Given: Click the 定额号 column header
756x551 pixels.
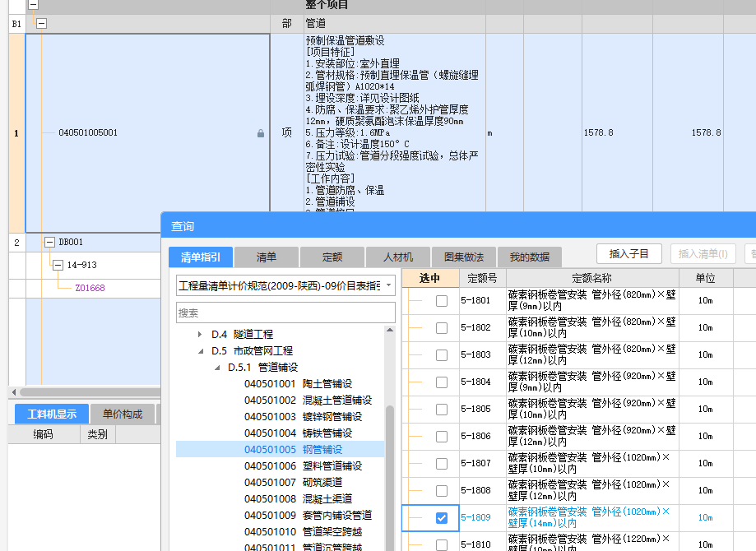Looking at the screenshot, I should pyautogui.click(x=482, y=278).
